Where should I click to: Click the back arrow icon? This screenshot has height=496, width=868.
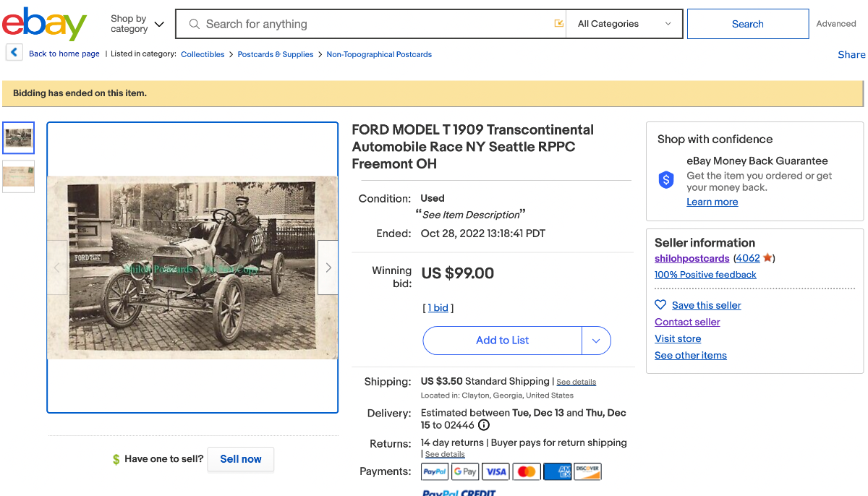[x=14, y=53]
